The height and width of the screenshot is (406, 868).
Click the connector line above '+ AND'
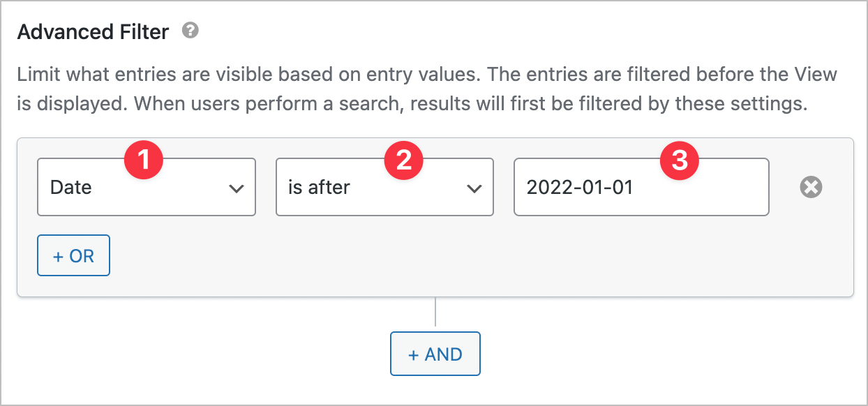pos(435,314)
